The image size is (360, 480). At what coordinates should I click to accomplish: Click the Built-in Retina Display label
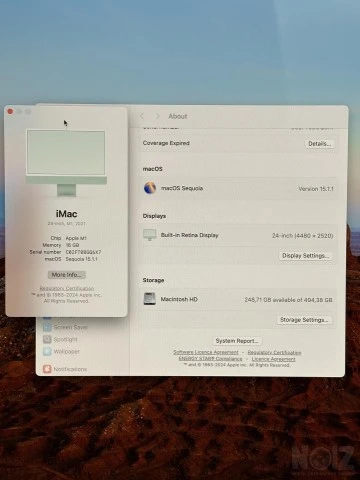[x=189, y=235]
